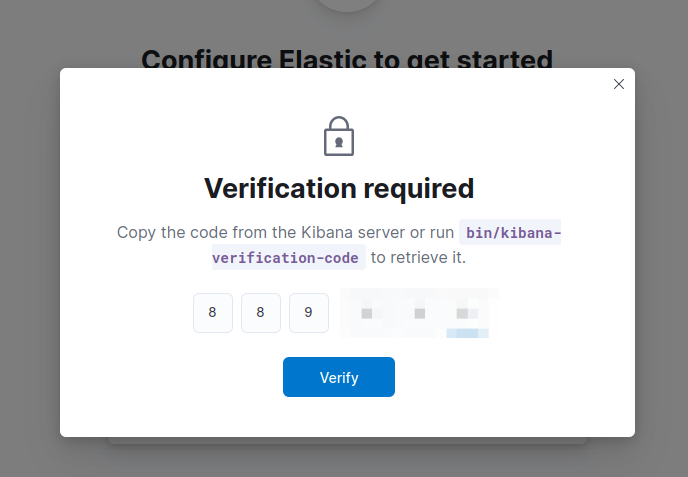This screenshot has height=477, width=688.
Task: Click the "Verification required" heading
Action: click(339, 188)
